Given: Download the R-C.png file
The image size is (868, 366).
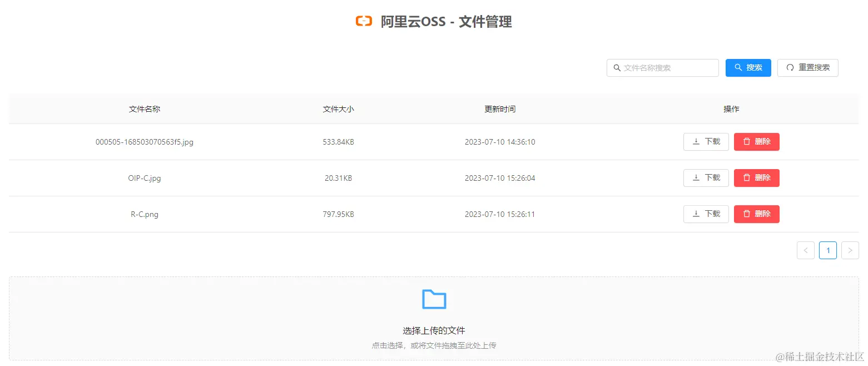Looking at the screenshot, I should point(706,214).
